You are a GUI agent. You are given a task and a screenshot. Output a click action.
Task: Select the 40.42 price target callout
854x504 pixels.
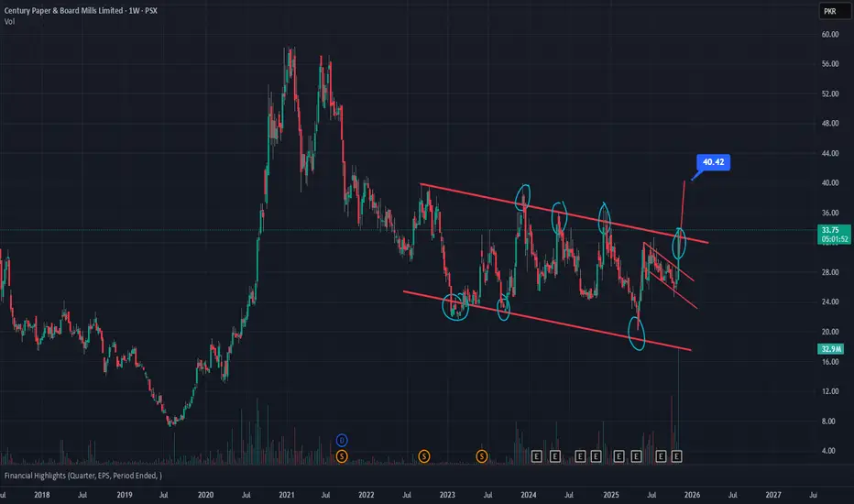[x=713, y=162]
